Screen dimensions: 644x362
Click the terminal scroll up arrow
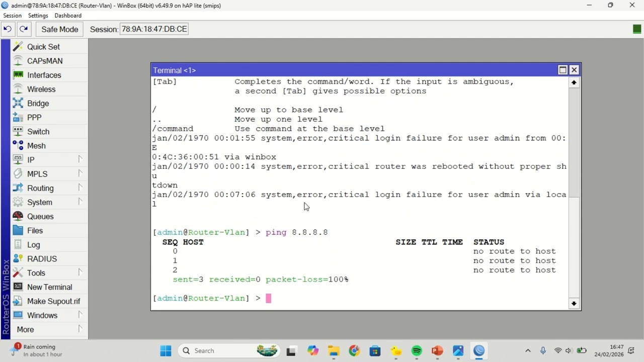[x=574, y=82]
